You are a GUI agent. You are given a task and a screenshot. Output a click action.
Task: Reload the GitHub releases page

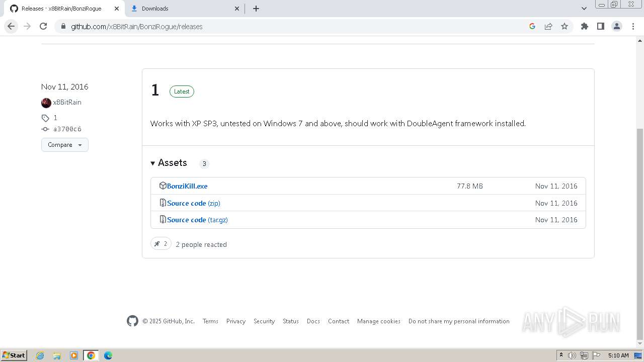[43, 26]
